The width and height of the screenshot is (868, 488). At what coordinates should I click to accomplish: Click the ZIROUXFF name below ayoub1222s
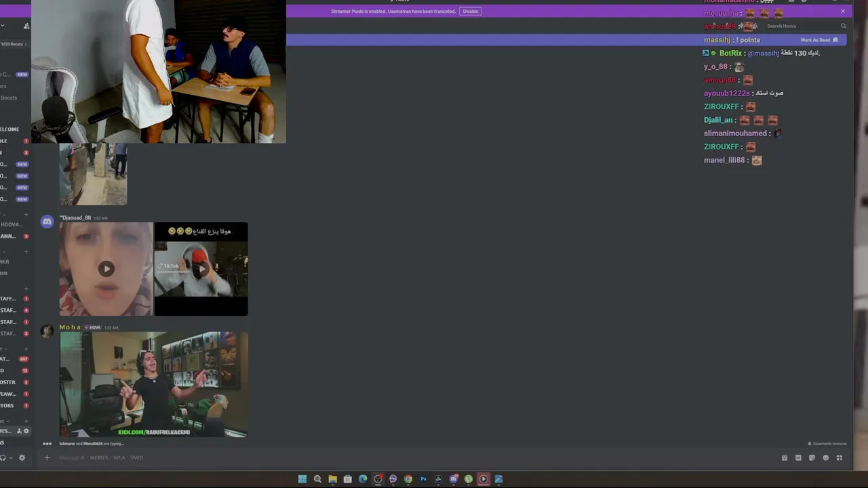click(722, 107)
